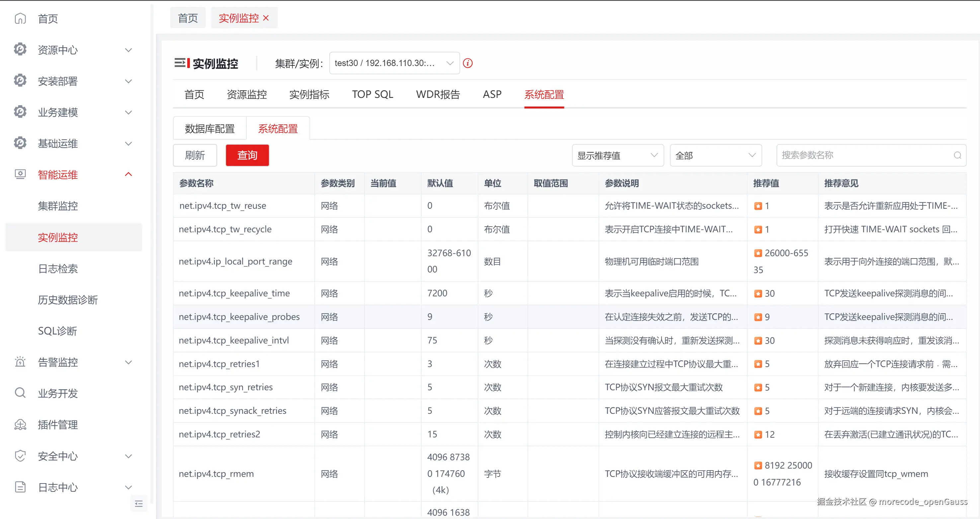Open the 显示推荐值 dropdown
The width and height of the screenshot is (980, 519).
[617, 155]
